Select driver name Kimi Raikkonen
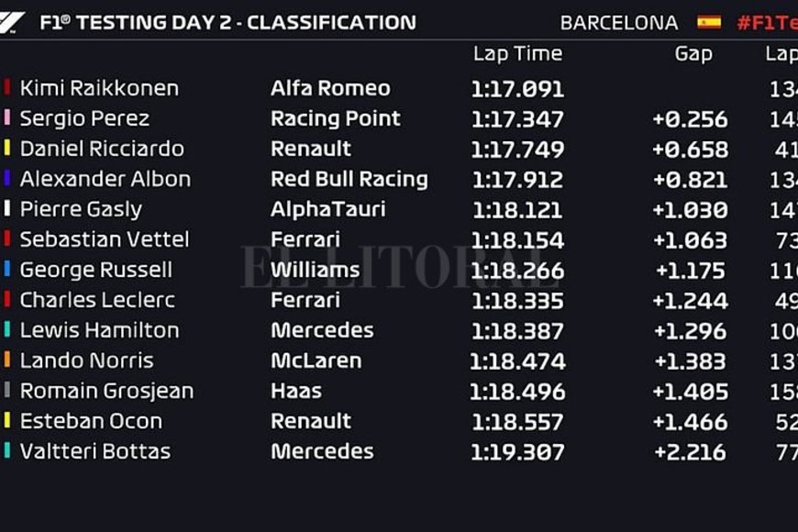Image resolution: width=798 pixels, height=532 pixels. (99, 88)
